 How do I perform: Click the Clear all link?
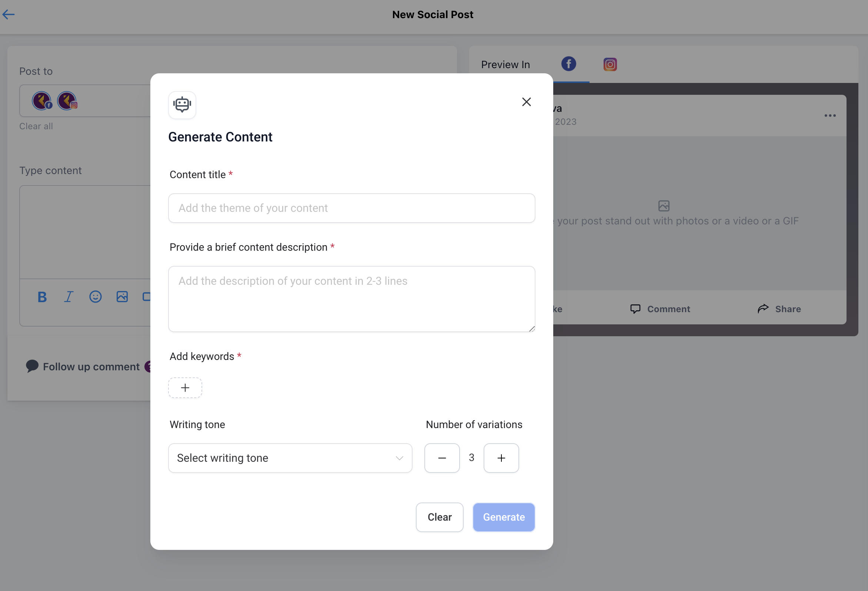pos(36,126)
